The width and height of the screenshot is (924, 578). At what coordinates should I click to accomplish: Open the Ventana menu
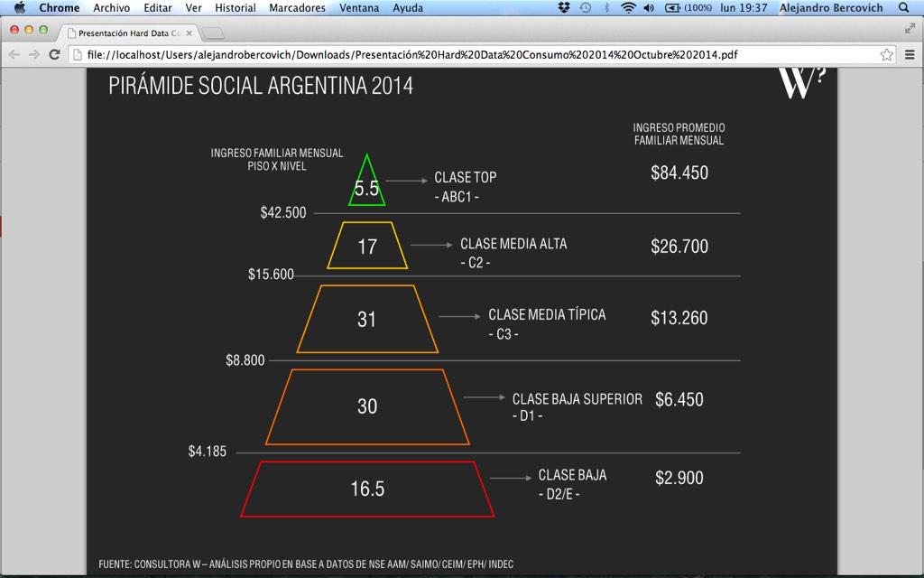coord(359,7)
